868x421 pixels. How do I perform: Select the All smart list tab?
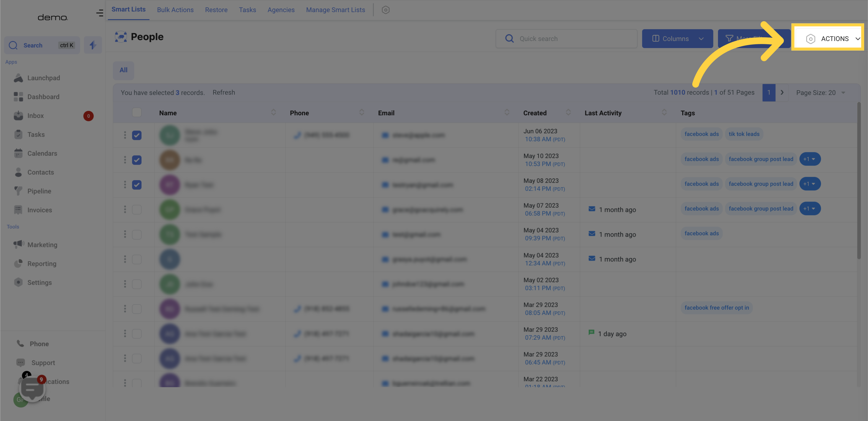pos(123,70)
